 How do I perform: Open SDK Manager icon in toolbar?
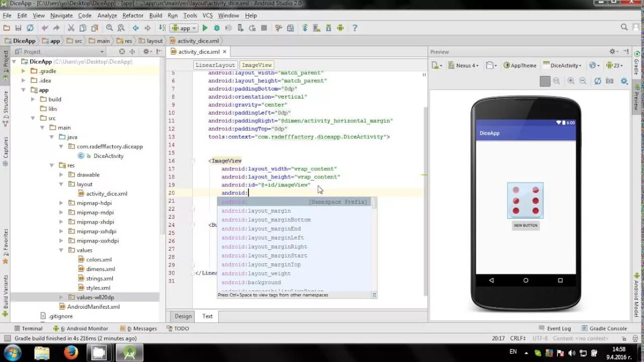pyautogui.click(x=329, y=28)
